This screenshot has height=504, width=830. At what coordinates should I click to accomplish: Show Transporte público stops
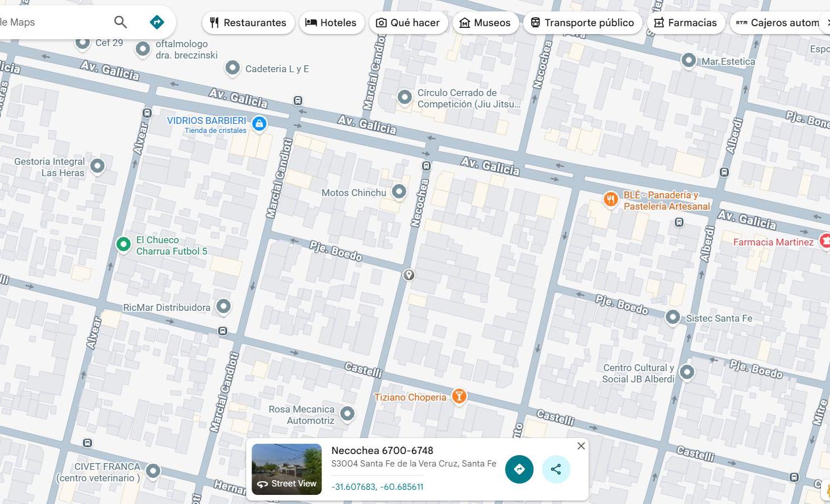tap(582, 23)
